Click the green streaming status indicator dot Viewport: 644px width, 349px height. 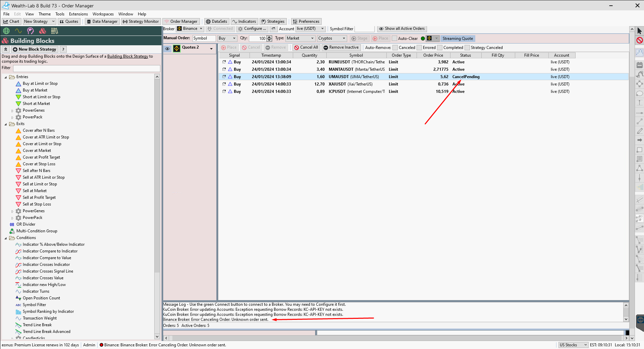[x=423, y=39]
